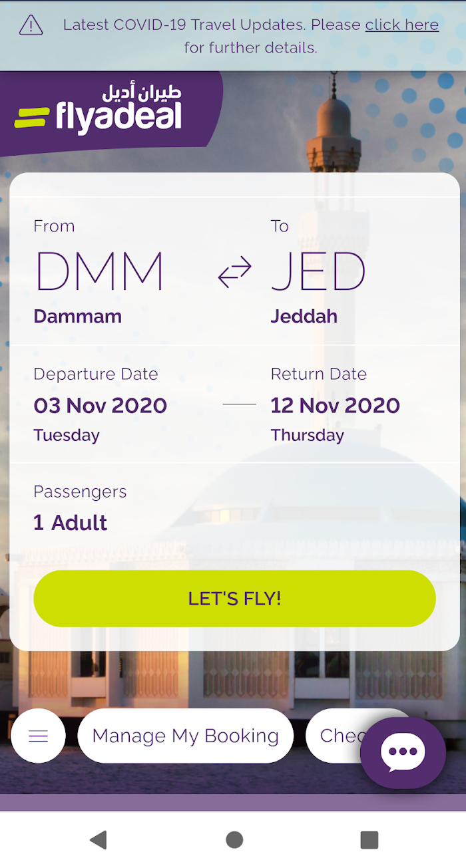Change departure date 03 Nov 2020
The image size is (466, 868).
point(101,405)
